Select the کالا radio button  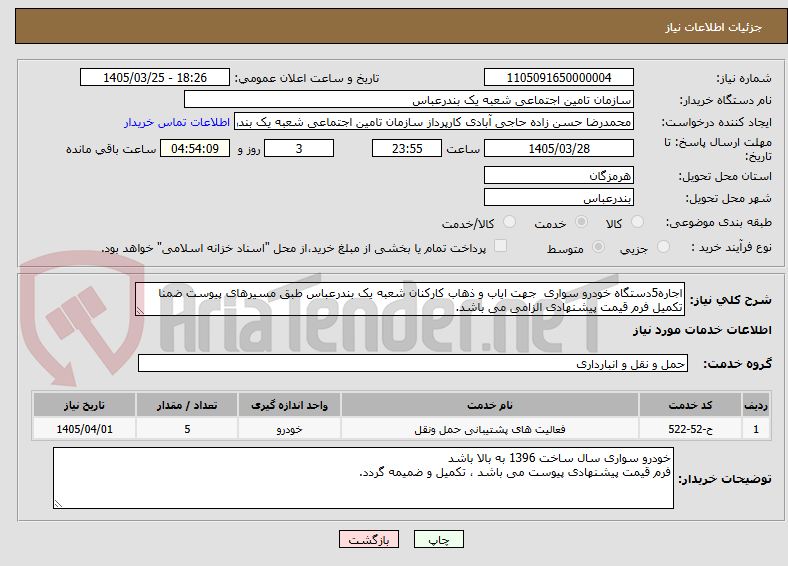pyautogui.click(x=637, y=222)
